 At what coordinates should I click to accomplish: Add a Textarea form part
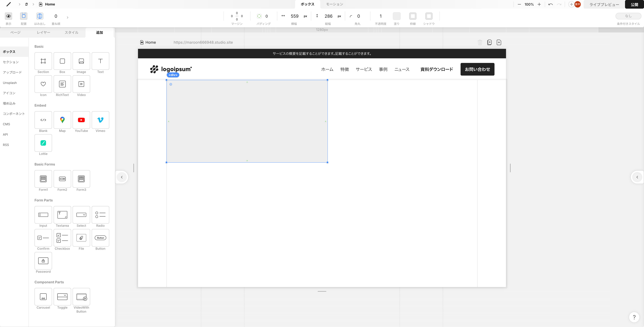62,215
